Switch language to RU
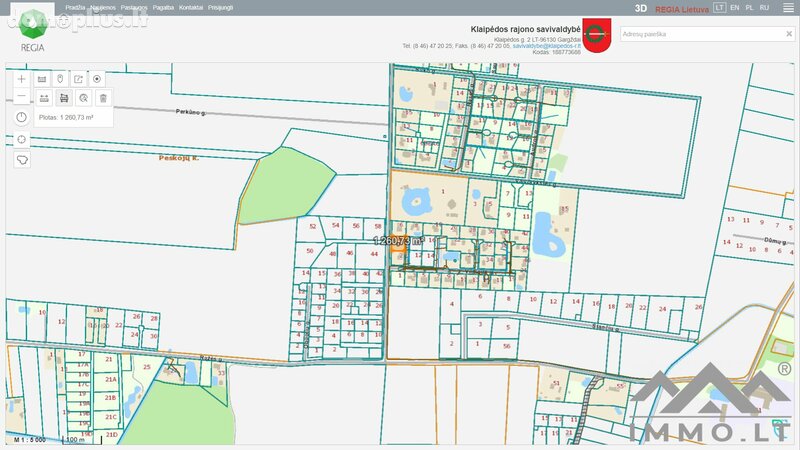The image size is (800, 450). tap(764, 8)
